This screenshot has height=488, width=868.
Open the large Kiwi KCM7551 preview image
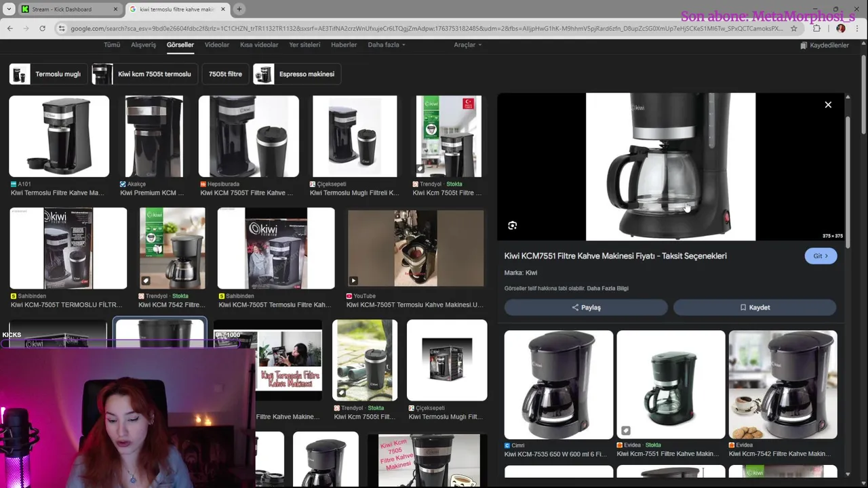point(671,167)
